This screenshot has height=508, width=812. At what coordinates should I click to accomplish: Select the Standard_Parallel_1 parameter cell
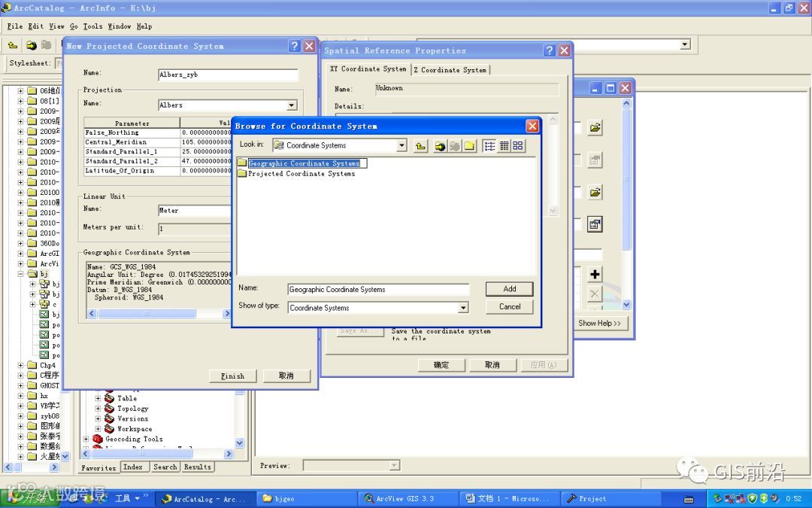[132, 152]
